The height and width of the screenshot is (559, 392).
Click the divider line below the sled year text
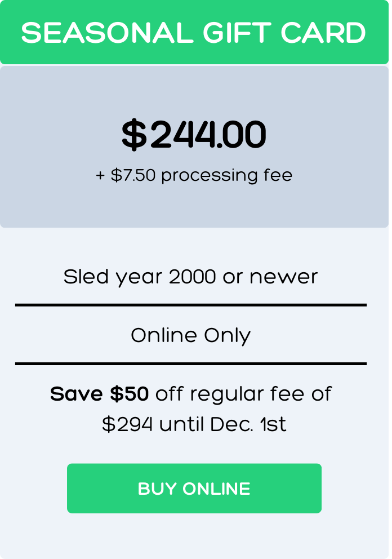tap(191, 305)
